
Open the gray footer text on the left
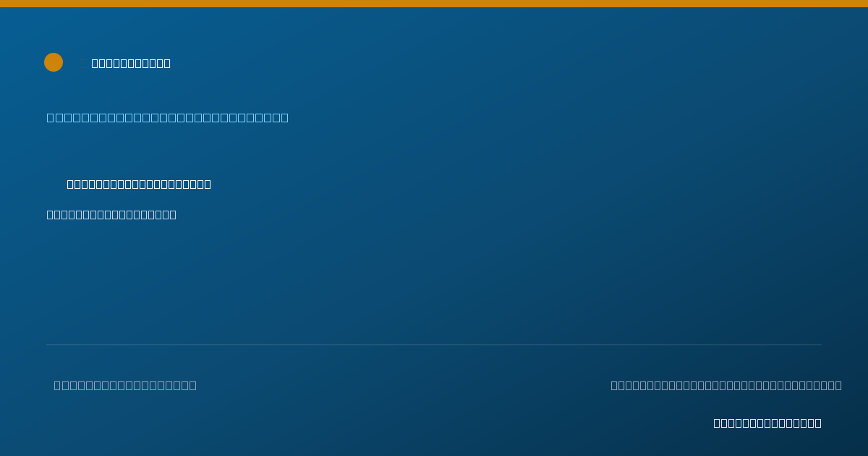pos(125,385)
